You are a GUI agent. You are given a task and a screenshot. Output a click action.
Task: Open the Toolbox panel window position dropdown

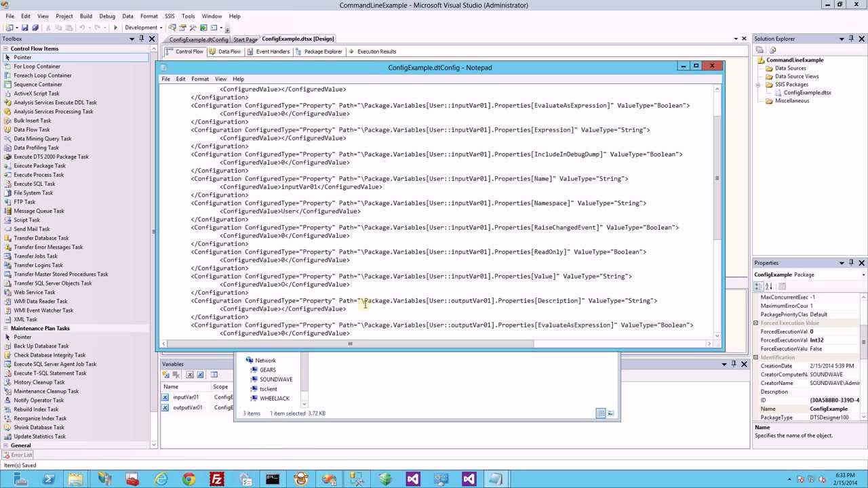132,39
